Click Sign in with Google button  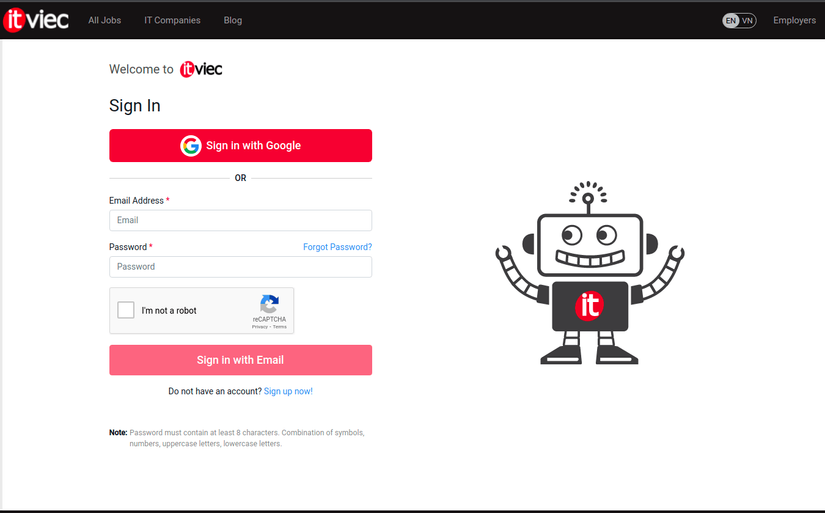click(x=240, y=145)
